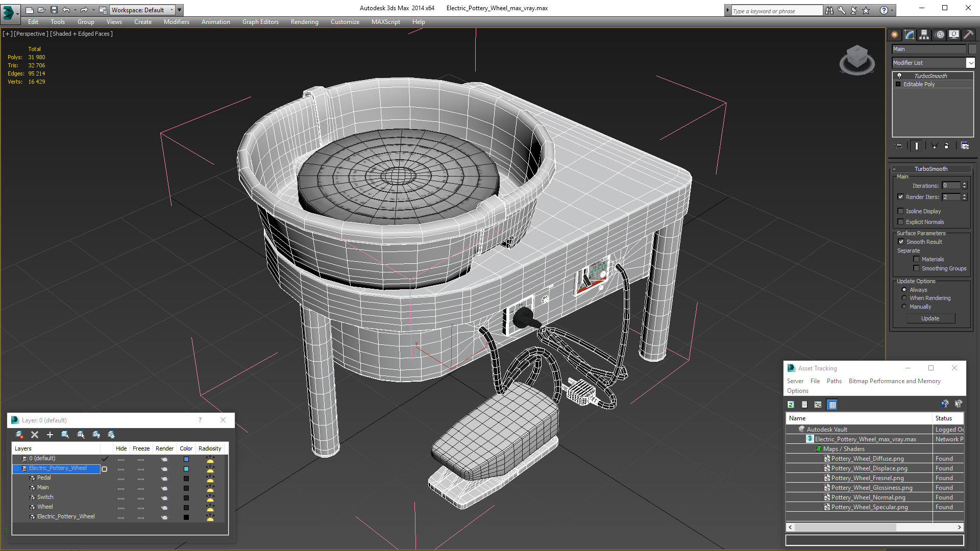
Task: Open the Display command panel tab
Action: pos(953,35)
